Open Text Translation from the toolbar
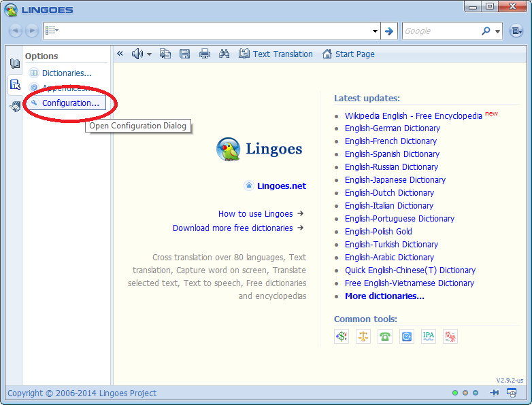The height and width of the screenshot is (405, 532). 276,54
